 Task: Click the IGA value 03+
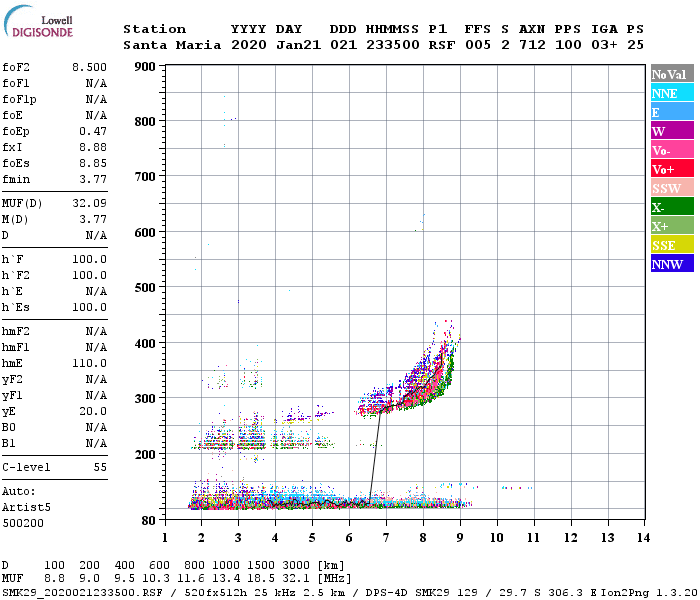(604, 45)
